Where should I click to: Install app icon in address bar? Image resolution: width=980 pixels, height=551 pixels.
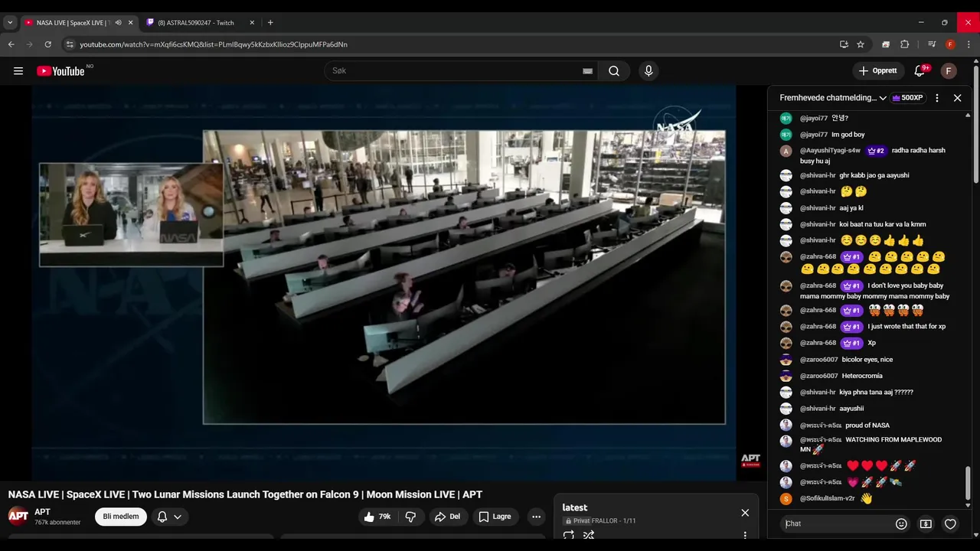(x=844, y=44)
